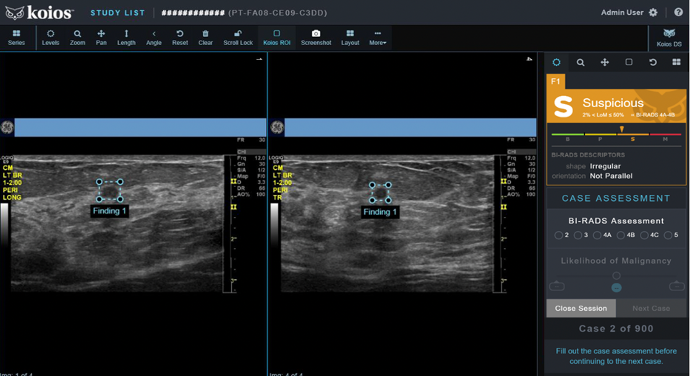690x376 pixels.
Task: Open the help question mark
Action: tap(678, 12)
